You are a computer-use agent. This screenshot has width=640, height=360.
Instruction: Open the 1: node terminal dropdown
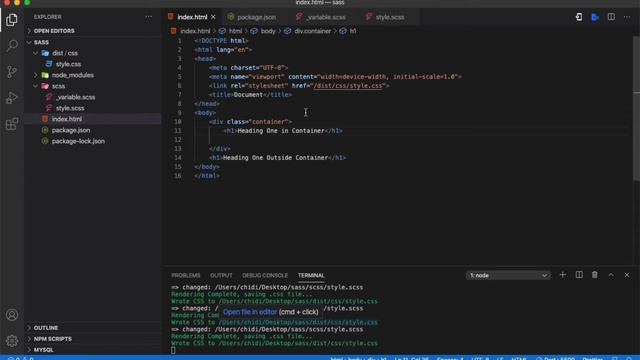(x=508, y=276)
